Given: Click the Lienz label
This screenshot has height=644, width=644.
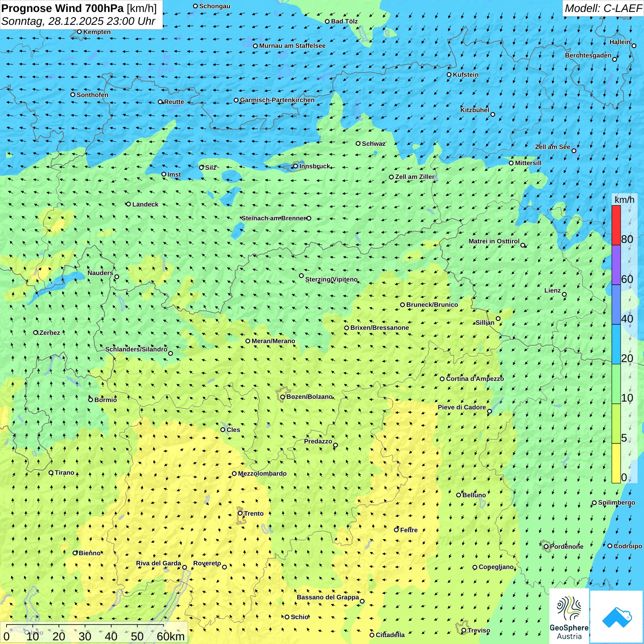Looking at the screenshot, I should tap(552, 290).
